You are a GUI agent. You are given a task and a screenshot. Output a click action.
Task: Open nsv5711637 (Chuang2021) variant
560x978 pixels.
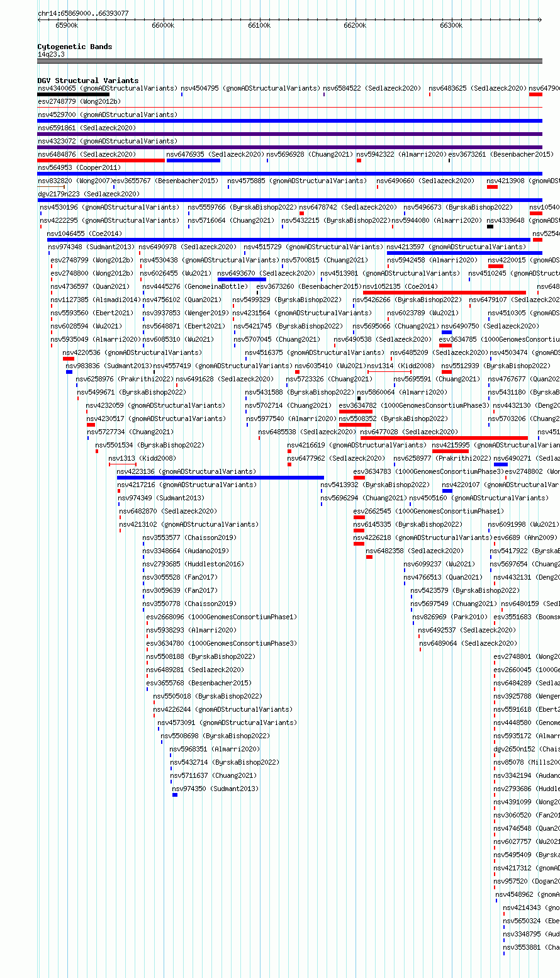click(x=214, y=775)
